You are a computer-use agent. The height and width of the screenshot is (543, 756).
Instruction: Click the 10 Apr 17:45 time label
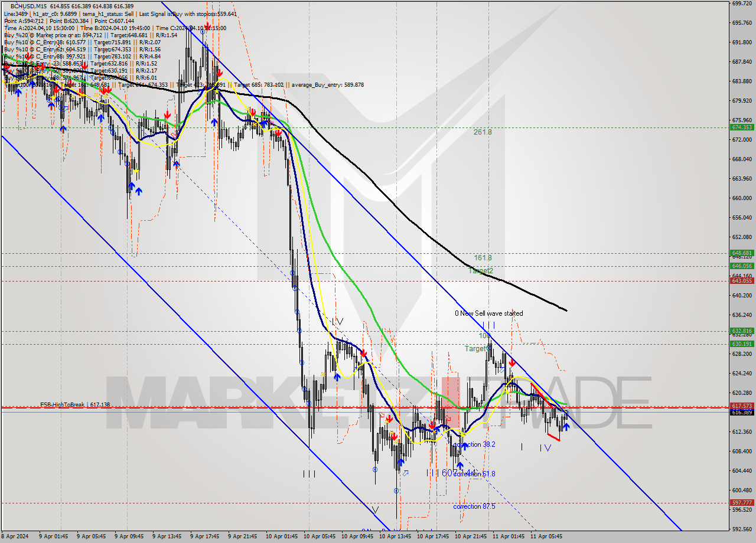pyautogui.click(x=433, y=537)
